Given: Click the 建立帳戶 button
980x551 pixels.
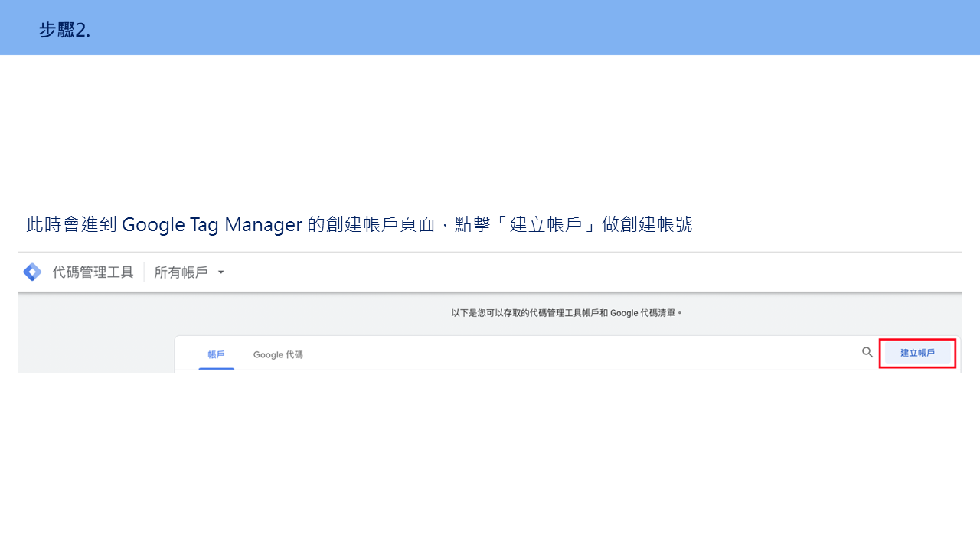Looking at the screenshot, I should (917, 353).
